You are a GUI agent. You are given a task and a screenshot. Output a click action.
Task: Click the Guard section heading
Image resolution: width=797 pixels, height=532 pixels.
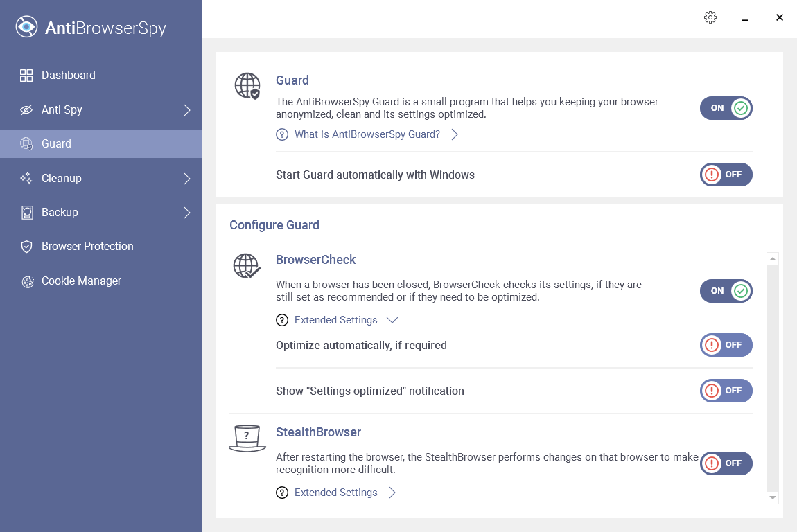tap(292, 80)
